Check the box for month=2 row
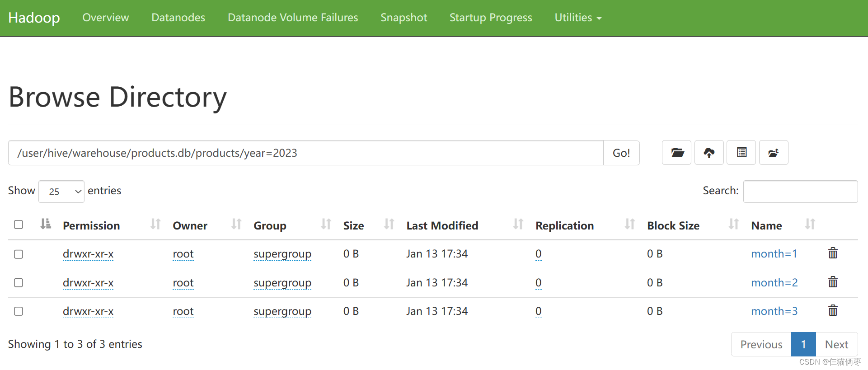868x370 pixels. coord(19,283)
